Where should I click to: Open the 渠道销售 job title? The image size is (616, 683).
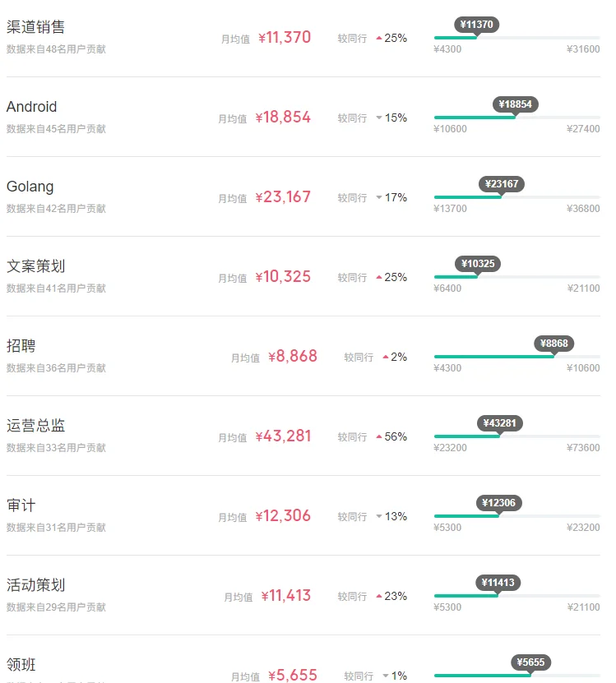pos(35,27)
